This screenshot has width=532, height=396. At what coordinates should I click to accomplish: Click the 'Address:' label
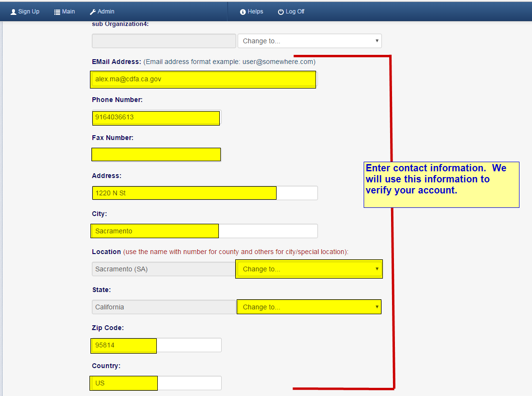pos(106,176)
